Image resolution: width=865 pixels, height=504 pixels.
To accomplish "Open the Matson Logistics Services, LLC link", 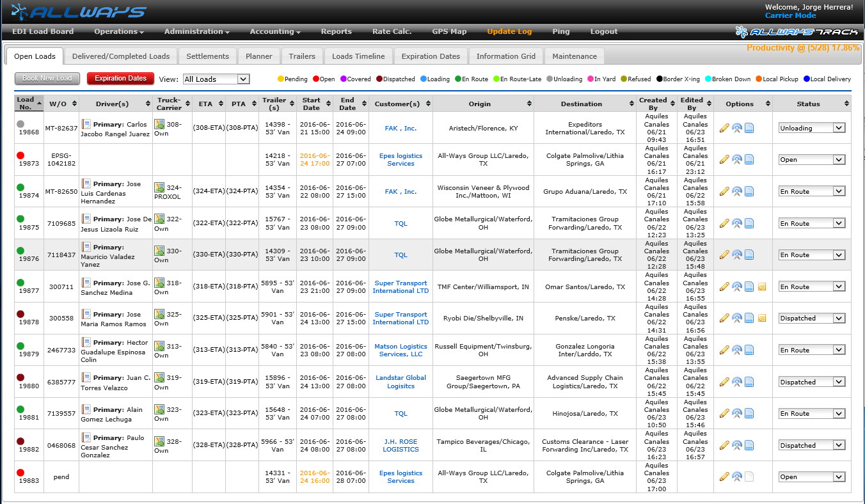I will 401,350.
